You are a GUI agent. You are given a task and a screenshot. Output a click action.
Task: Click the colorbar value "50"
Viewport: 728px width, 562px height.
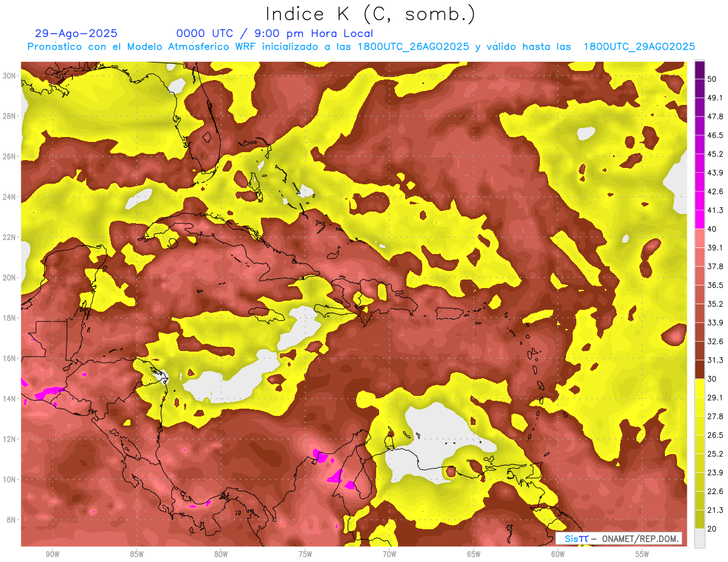click(x=713, y=79)
